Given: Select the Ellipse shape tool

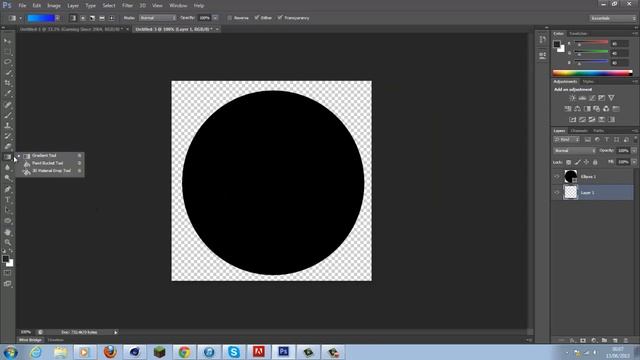Looking at the screenshot, I should 7,221.
